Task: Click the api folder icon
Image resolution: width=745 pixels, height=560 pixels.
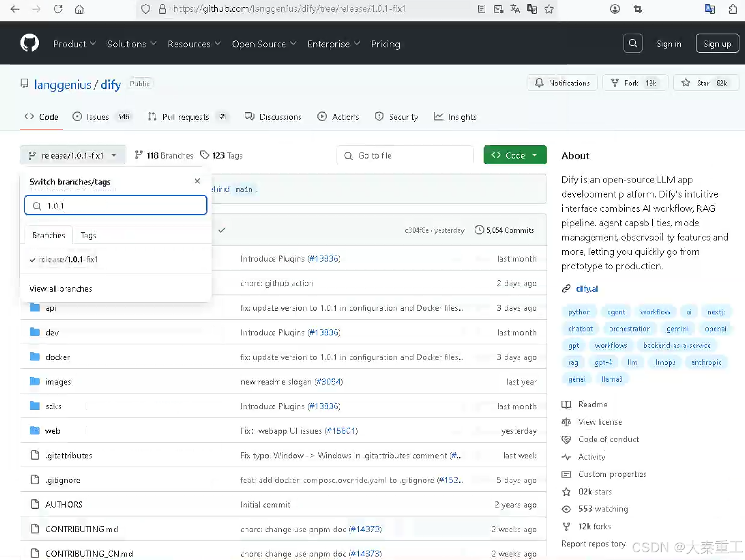Action: (35, 307)
